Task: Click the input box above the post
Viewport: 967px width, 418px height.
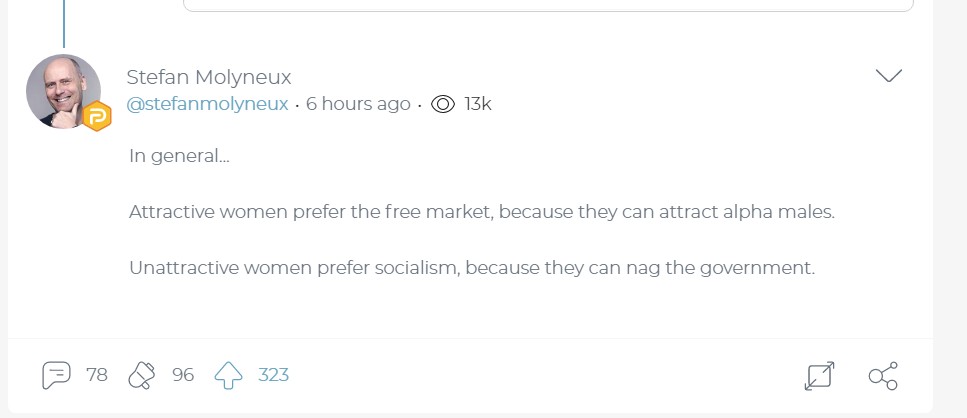Action: tap(548, 5)
